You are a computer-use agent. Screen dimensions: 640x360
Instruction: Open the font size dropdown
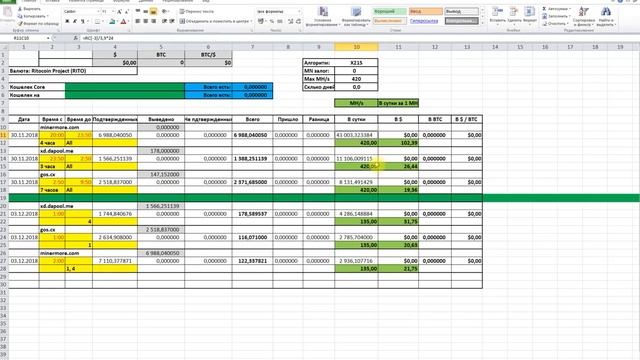pyautogui.click(x=113, y=11)
